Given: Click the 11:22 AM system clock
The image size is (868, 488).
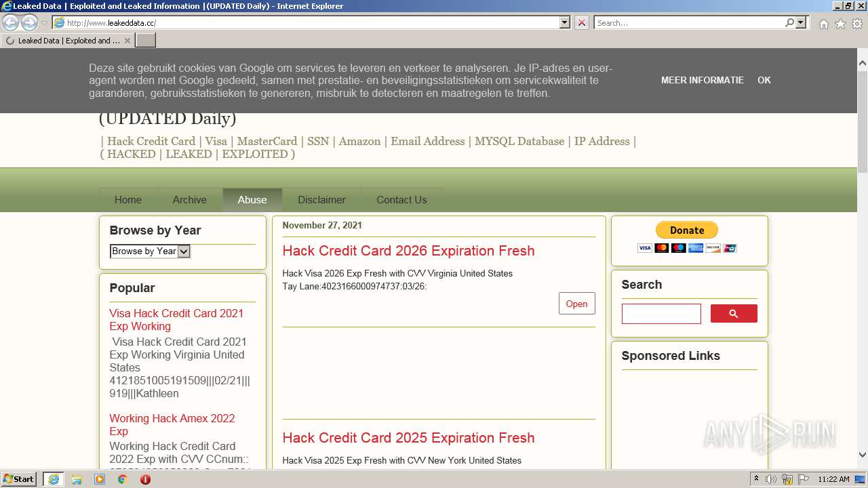Looking at the screenshot, I should click(833, 479).
